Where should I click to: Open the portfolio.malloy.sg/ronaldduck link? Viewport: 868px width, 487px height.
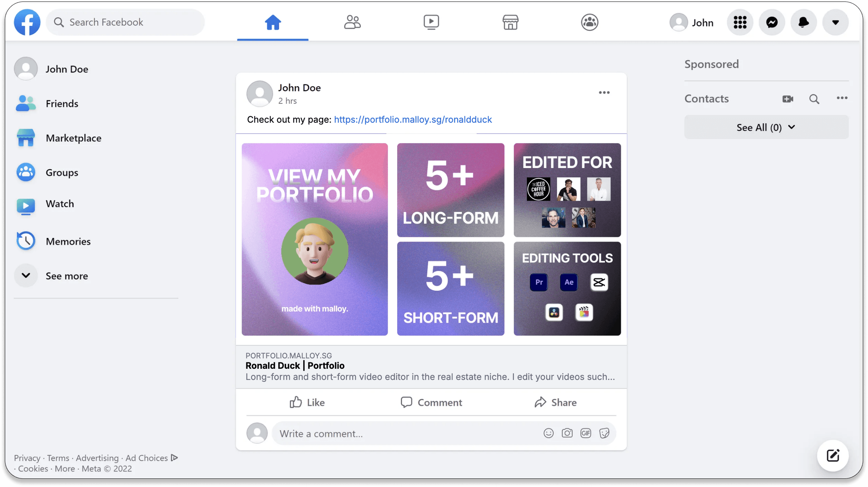pyautogui.click(x=413, y=119)
